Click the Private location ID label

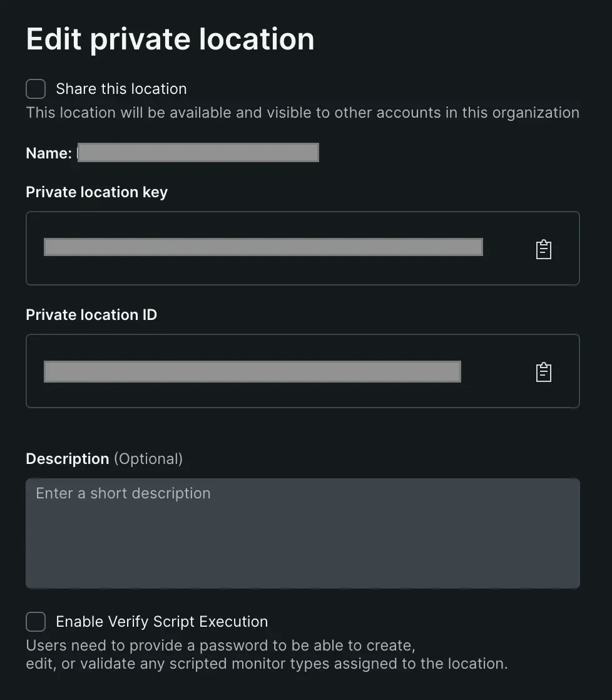[91, 314]
